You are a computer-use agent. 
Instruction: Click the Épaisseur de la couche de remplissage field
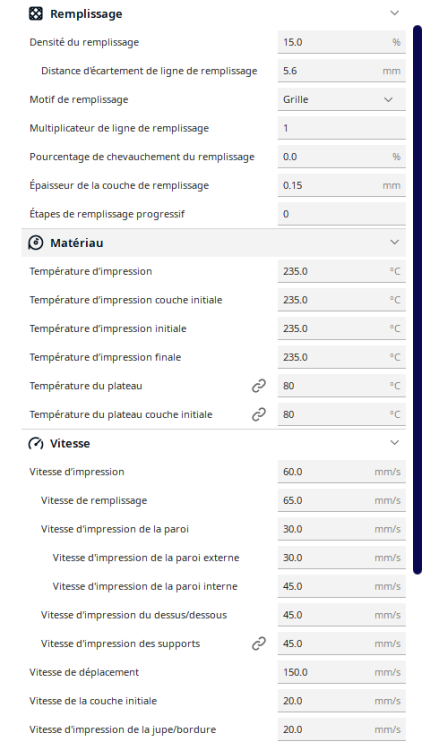pos(341,185)
